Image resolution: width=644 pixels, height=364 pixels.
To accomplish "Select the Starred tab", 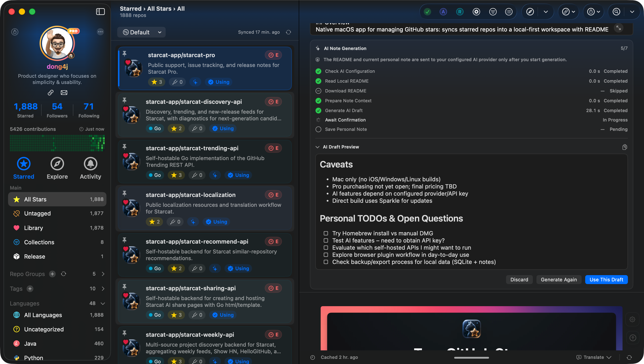I will (x=23, y=168).
